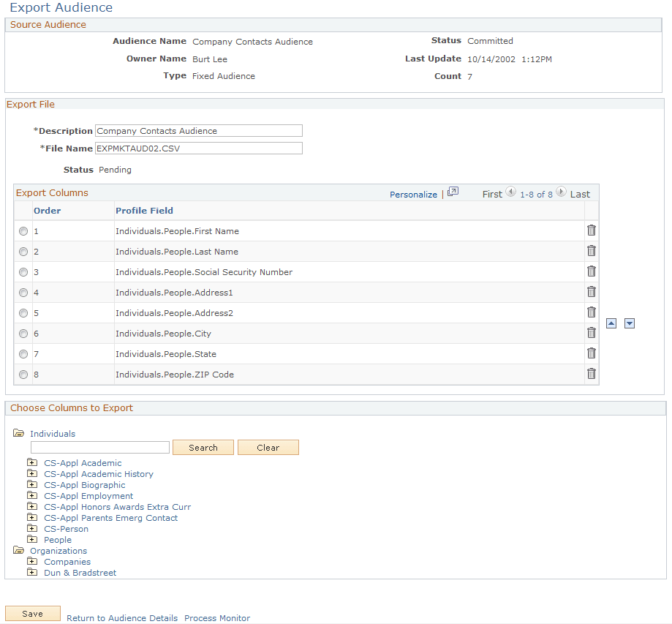Remove the Address1 row via trash icon
672x624 pixels.
(x=592, y=292)
